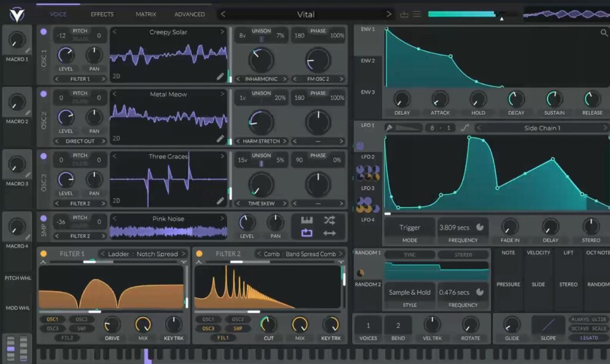610x364 pixels.
Task: Click the magnifier icon in envelope editor
Action: coord(604,33)
